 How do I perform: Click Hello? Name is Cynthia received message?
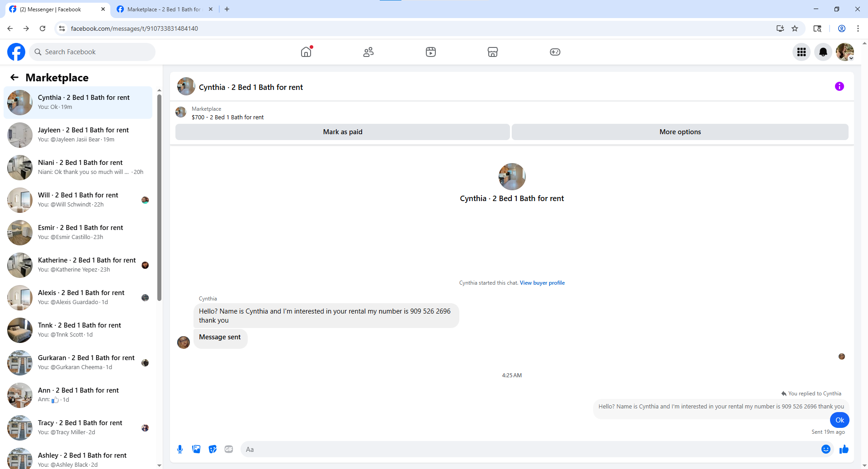click(x=326, y=316)
